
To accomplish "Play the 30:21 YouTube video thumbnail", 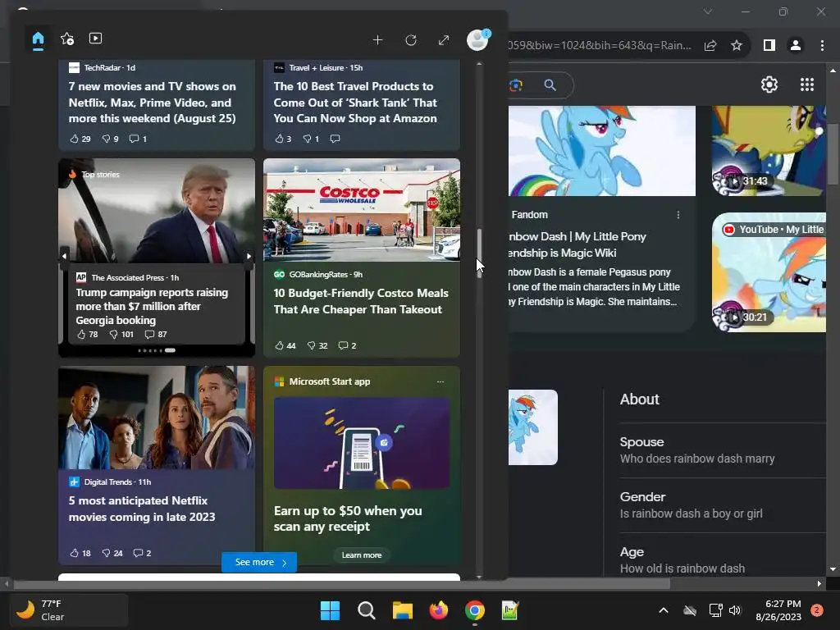I will [769, 272].
